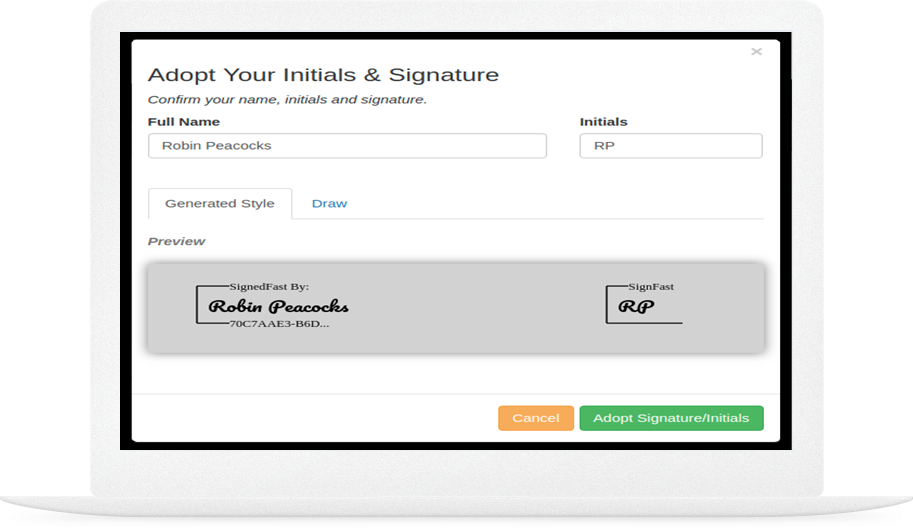
Task: Select the Robin Peacocks cursive signature preview
Action: point(278,306)
